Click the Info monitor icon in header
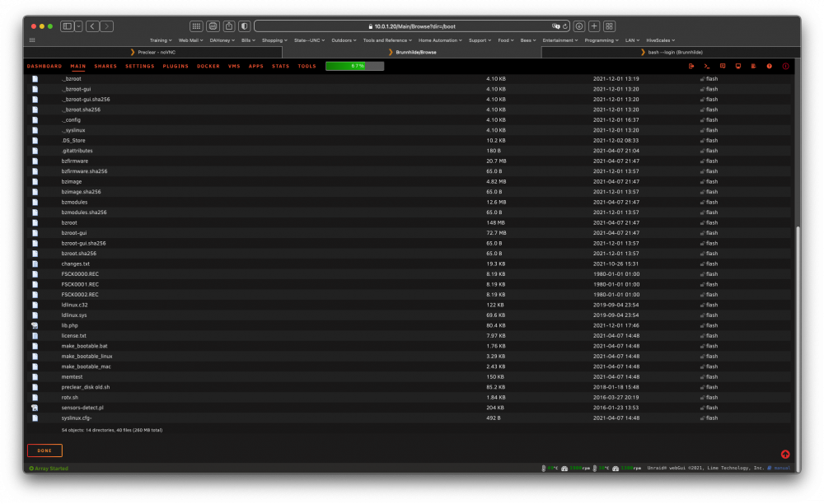 pos(737,66)
